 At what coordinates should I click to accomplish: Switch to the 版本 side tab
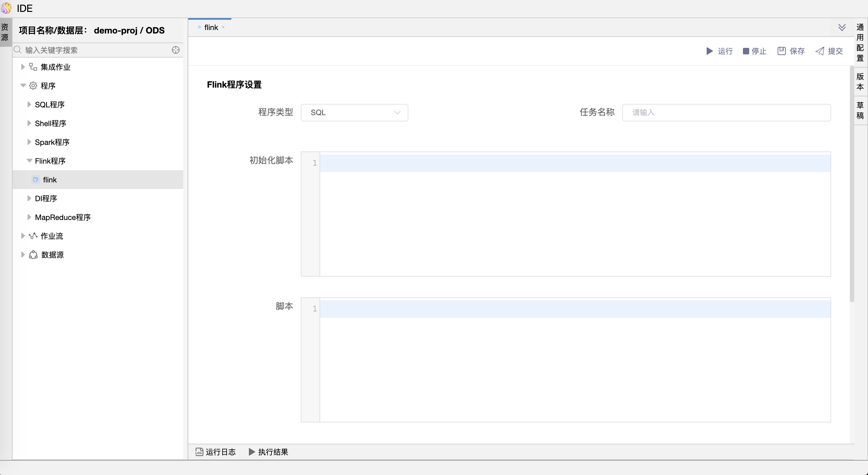[x=860, y=82]
